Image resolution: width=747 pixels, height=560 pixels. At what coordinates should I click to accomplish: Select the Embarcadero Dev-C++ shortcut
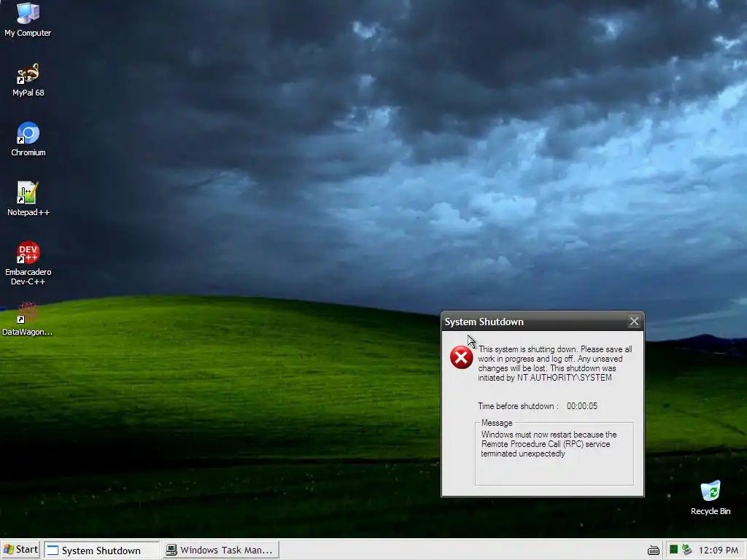click(28, 263)
